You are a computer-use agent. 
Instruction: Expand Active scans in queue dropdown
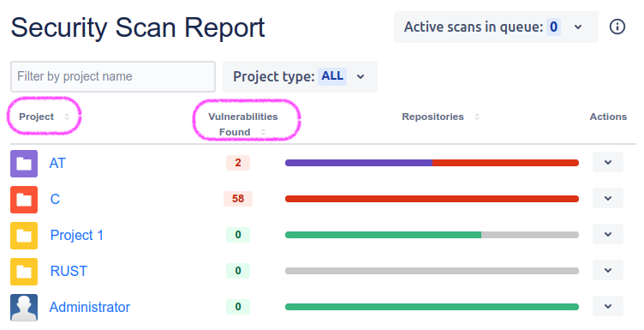[x=496, y=27]
